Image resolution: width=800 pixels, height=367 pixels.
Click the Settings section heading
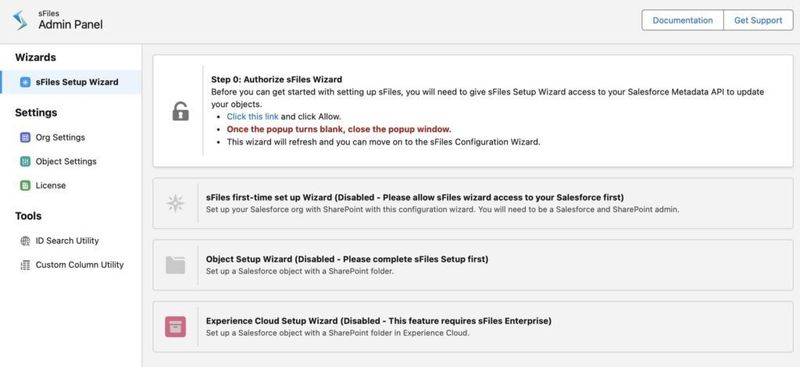(x=36, y=112)
